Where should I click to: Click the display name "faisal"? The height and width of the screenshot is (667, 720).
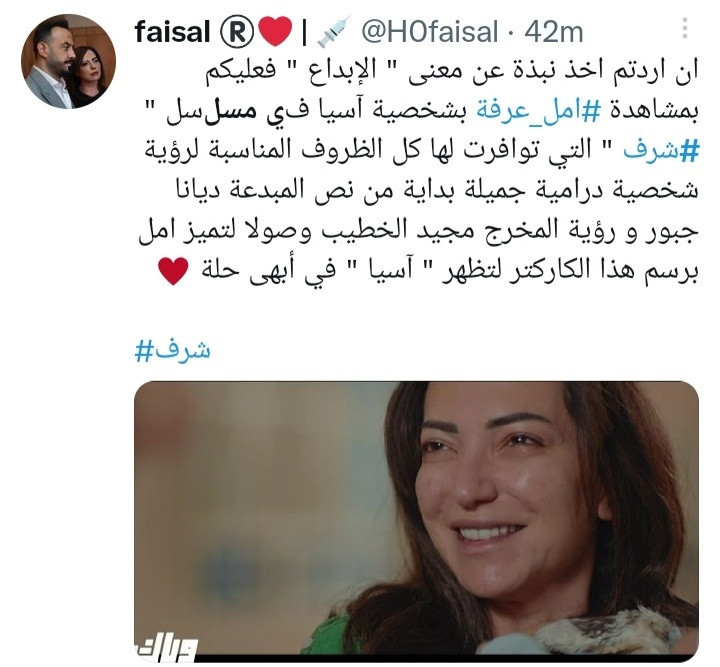172,32
